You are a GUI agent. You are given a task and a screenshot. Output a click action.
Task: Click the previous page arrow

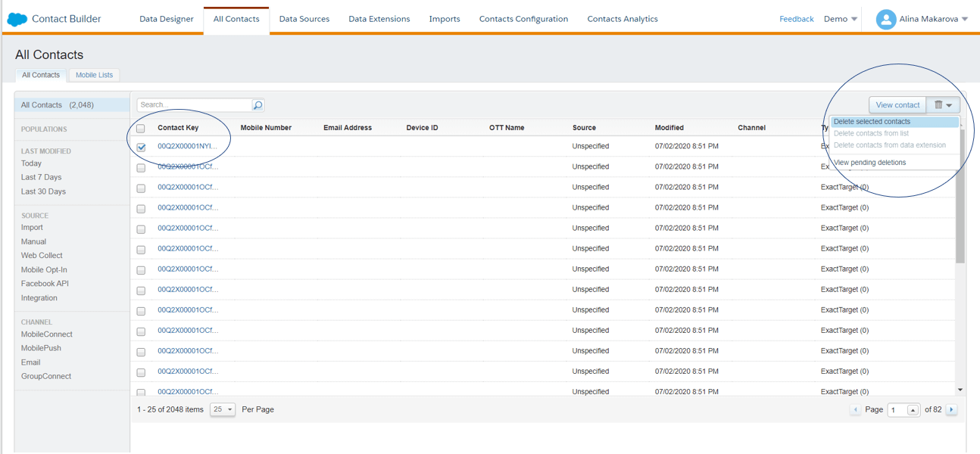tap(856, 409)
